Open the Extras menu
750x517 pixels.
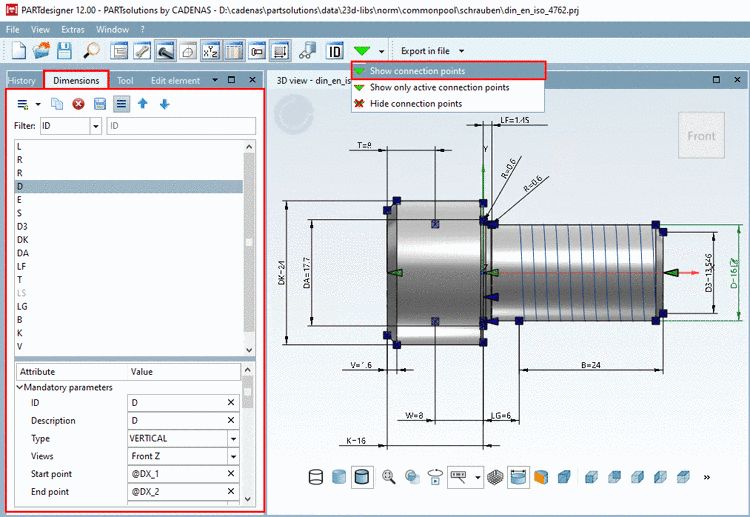[72, 30]
